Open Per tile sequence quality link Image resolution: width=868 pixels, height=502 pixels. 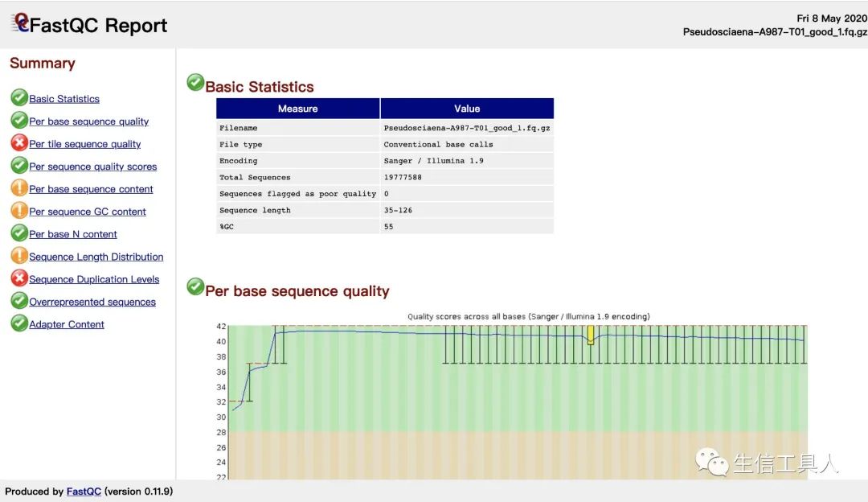tap(84, 144)
